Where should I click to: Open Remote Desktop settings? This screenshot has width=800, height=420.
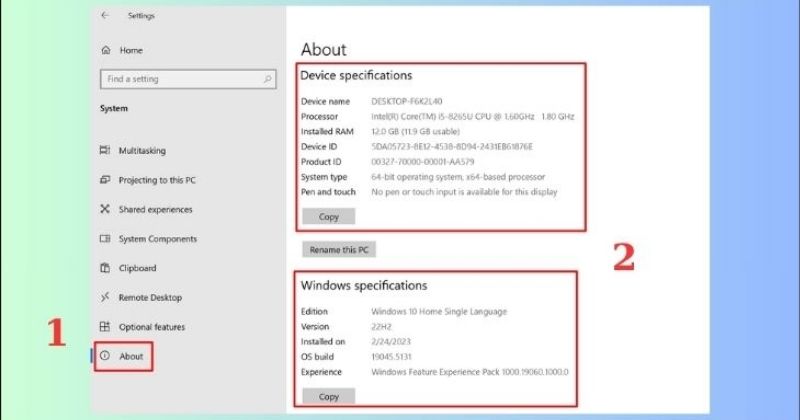pyautogui.click(x=150, y=298)
